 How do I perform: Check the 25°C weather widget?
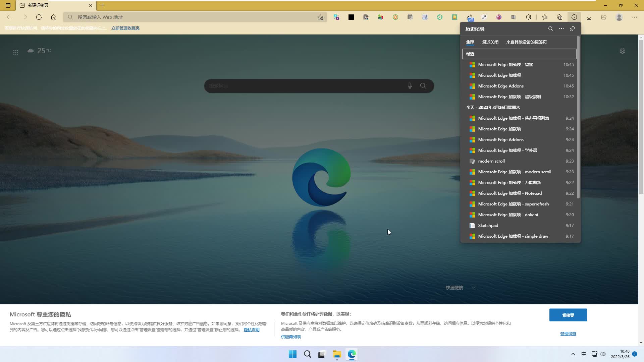pyautogui.click(x=39, y=51)
